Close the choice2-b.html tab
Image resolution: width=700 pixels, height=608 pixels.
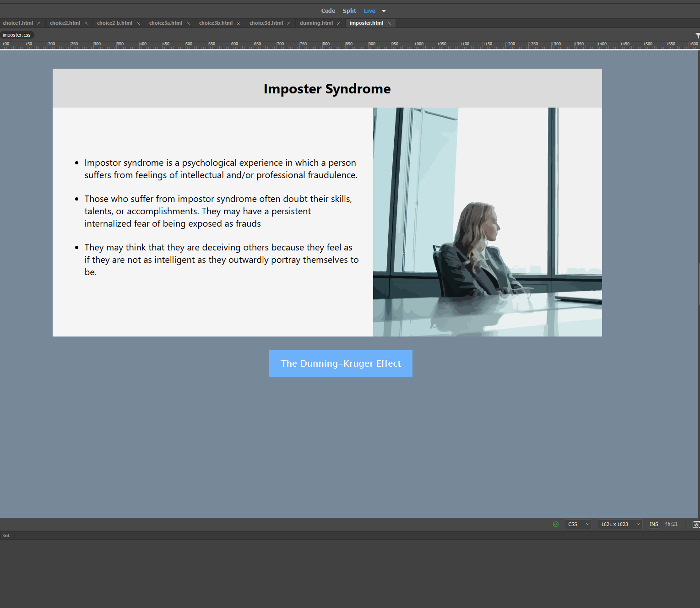click(138, 23)
